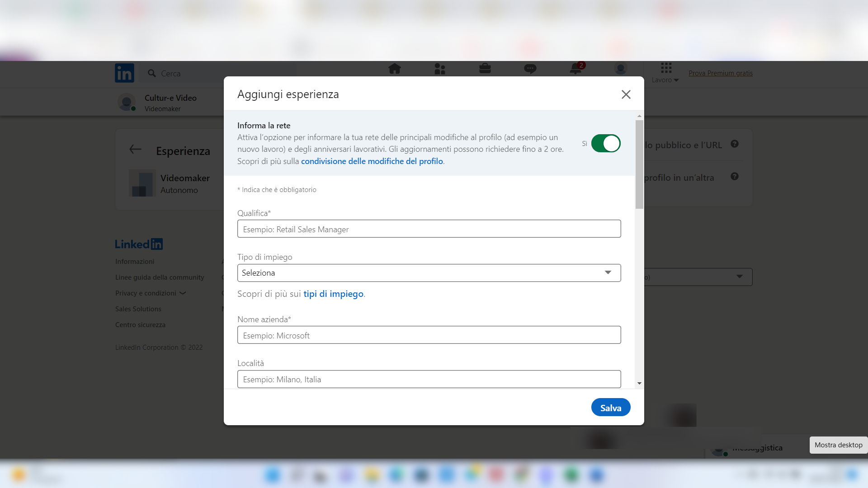Click the back arrow beside Esperienza
This screenshot has height=488, width=868.
pyautogui.click(x=135, y=150)
